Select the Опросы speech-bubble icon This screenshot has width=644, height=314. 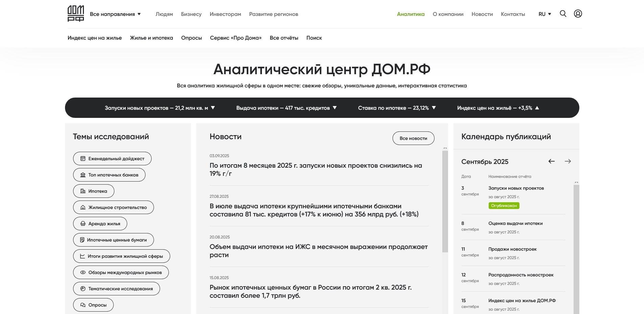[x=82, y=305]
